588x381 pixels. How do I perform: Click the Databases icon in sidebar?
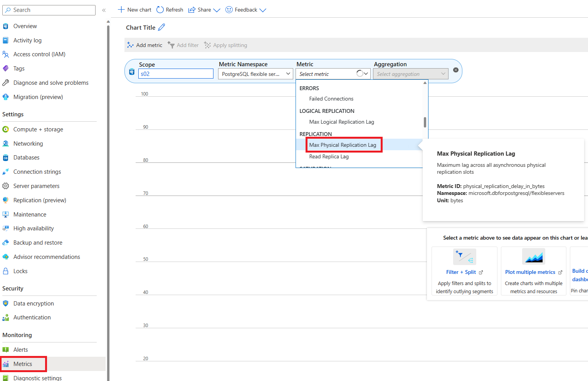pyautogui.click(x=5, y=158)
